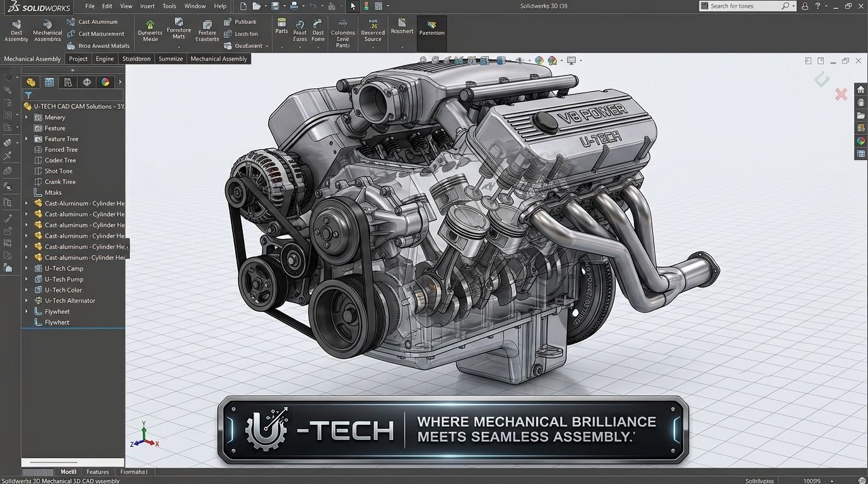The height and width of the screenshot is (484, 868).
Task: Click the Clest Assembly ribbon tool
Action: 16,32
